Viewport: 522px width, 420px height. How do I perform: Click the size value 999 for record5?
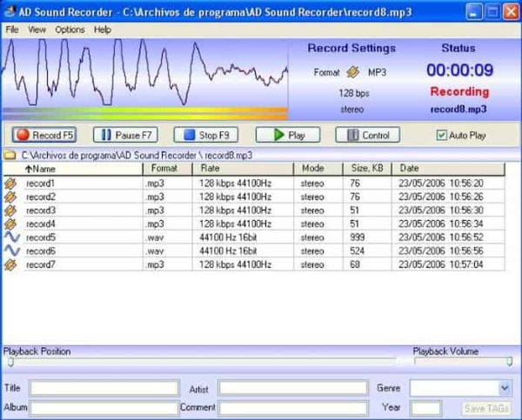tap(358, 237)
